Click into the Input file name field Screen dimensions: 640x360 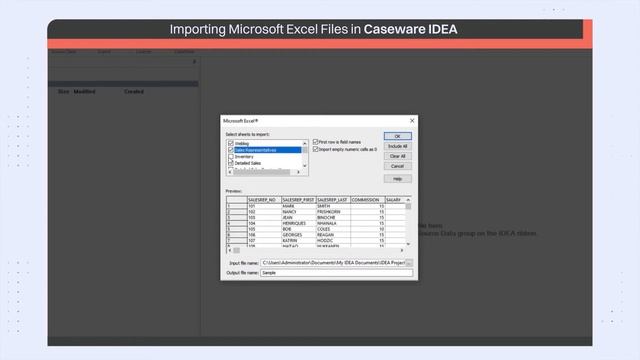coord(333,263)
